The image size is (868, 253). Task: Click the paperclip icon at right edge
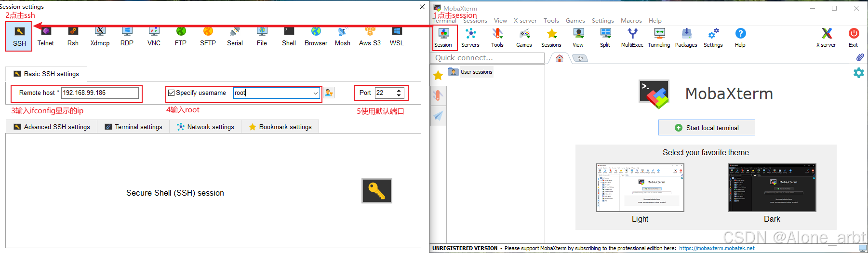(x=860, y=57)
